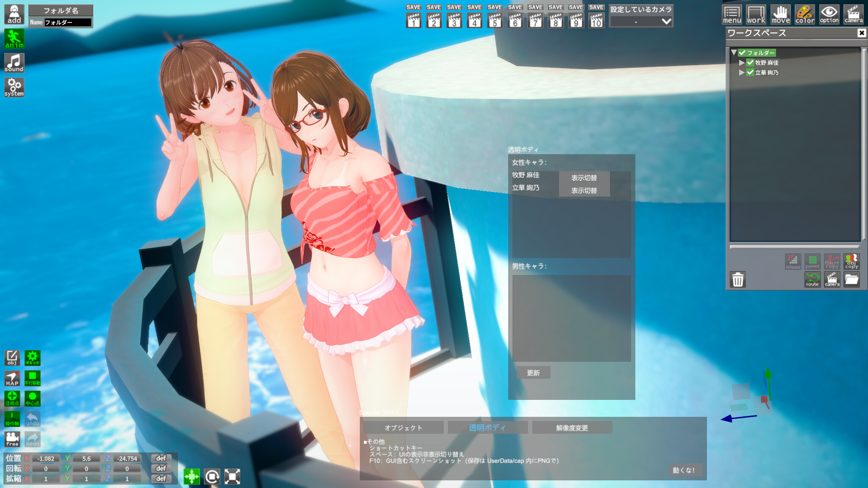This screenshot has width=868, height=488.
Task: Click the color palette icon
Action: pos(804,14)
